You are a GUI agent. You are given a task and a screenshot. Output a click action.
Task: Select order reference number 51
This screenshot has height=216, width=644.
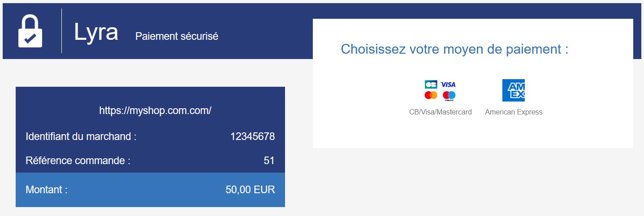click(269, 160)
